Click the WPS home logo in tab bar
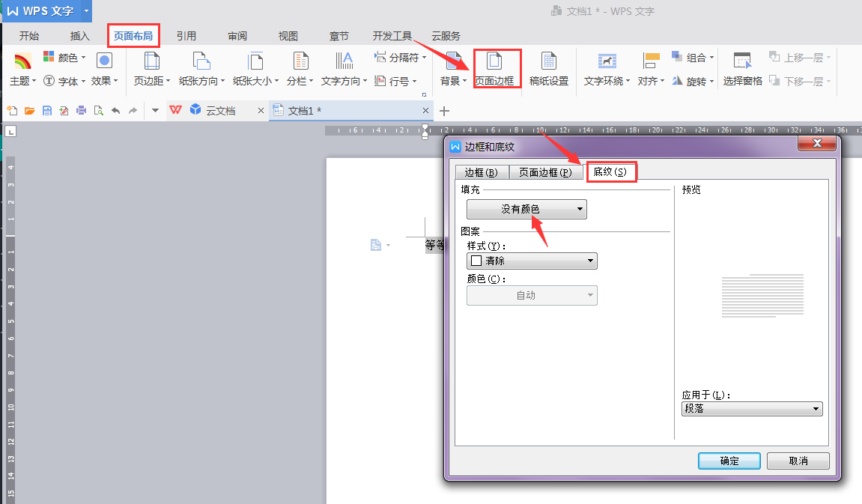Screen dimensions: 862x504 (175, 110)
